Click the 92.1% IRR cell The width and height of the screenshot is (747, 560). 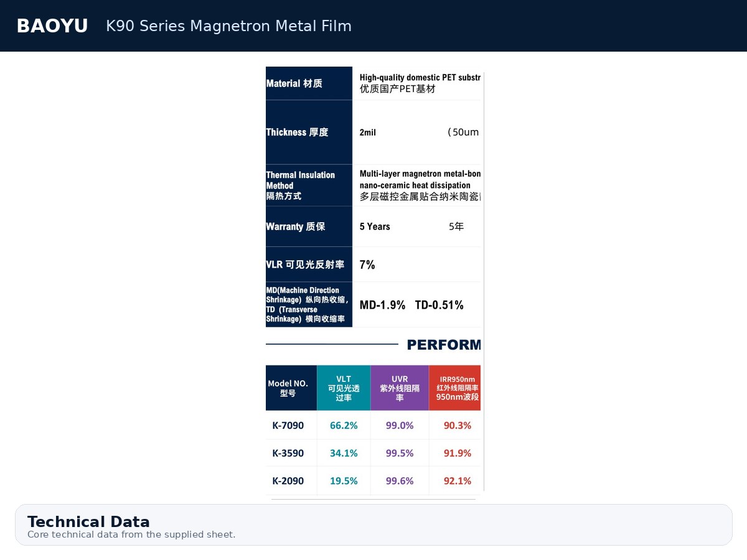(x=458, y=480)
